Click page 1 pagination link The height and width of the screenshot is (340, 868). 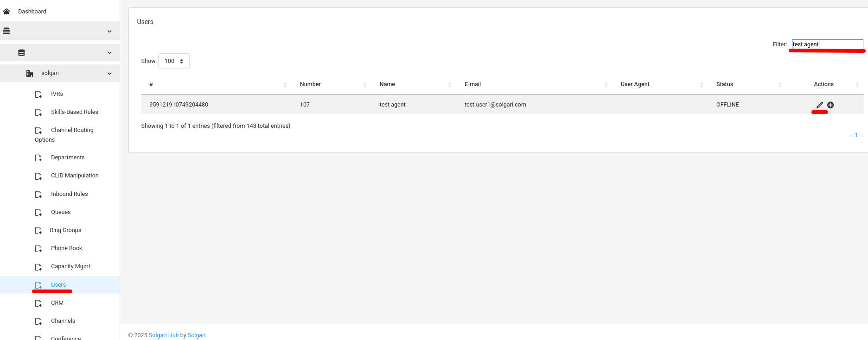click(x=856, y=135)
